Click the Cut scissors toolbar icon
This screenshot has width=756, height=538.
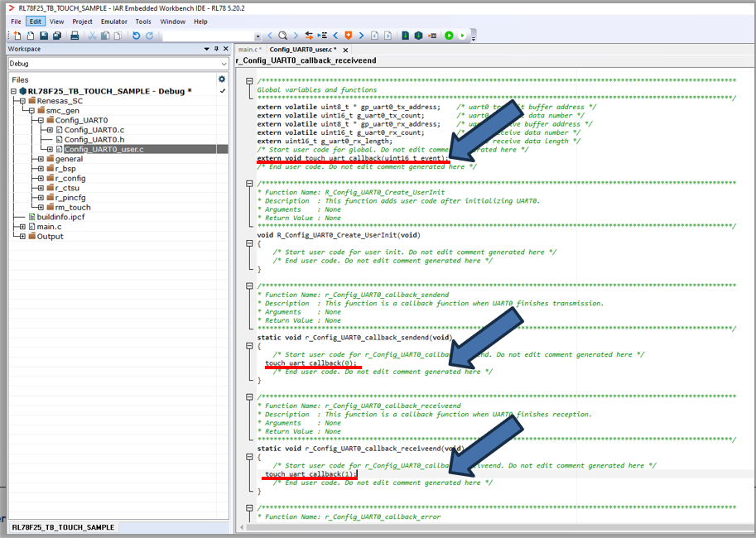click(93, 36)
